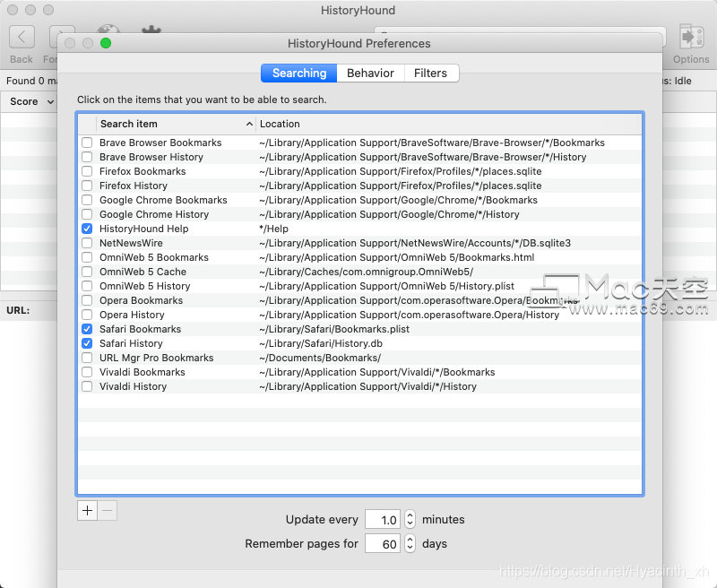Select the */Help location cell
Image resolution: width=717 pixels, height=588 pixels.
(x=274, y=229)
